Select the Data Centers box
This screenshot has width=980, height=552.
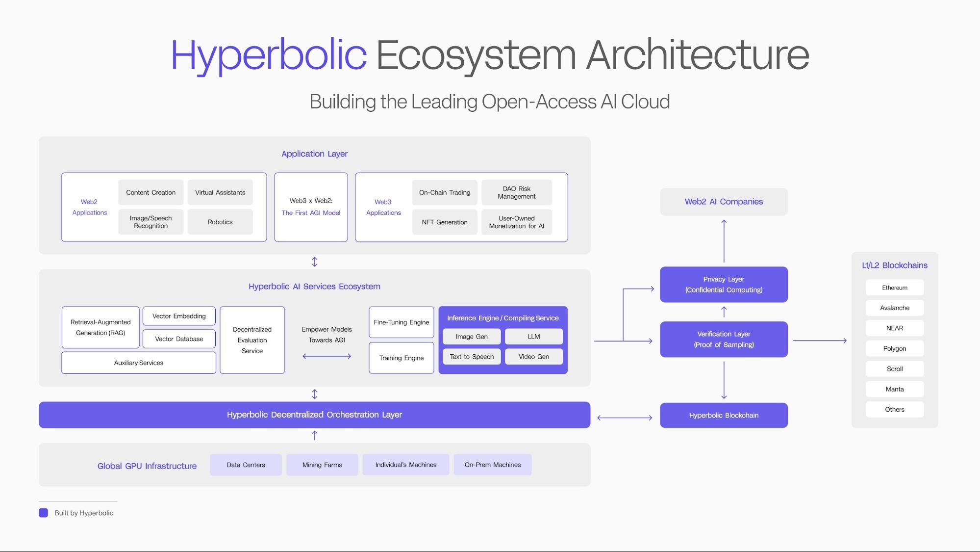(x=246, y=465)
